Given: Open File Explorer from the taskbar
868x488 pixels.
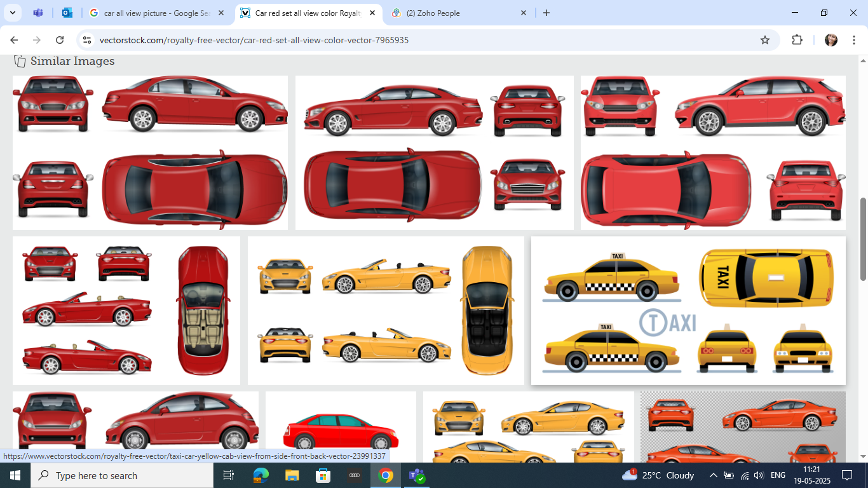Looking at the screenshot, I should point(292,475).
